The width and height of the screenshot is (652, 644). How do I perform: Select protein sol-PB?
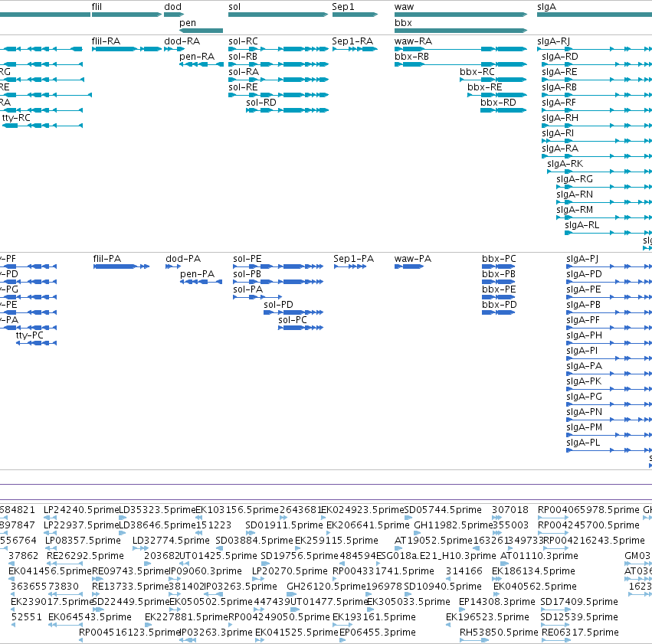click(278, 282)
